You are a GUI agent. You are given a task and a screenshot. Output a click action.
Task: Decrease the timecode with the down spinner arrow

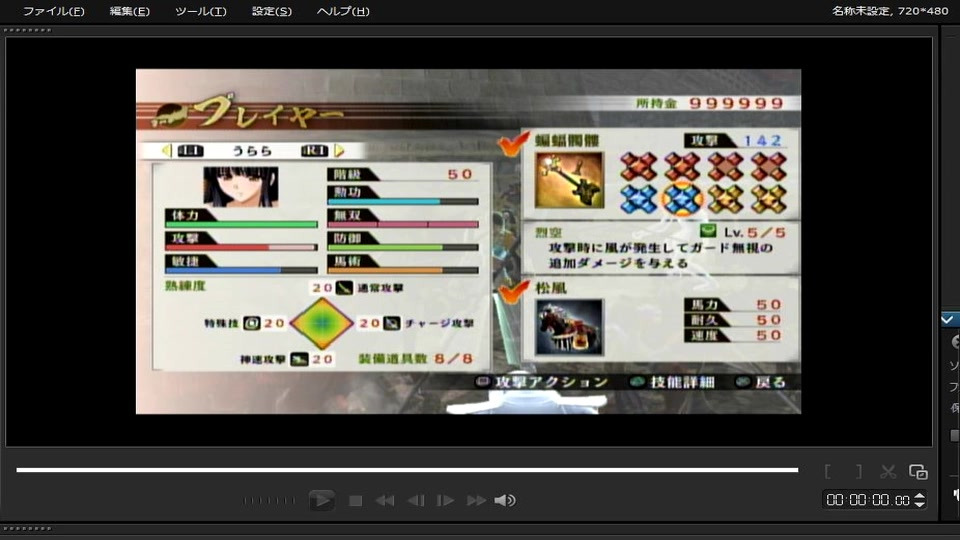click(919, 504)
